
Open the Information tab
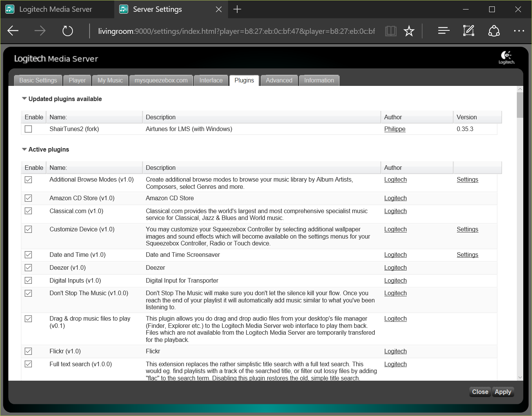(319, 80)
